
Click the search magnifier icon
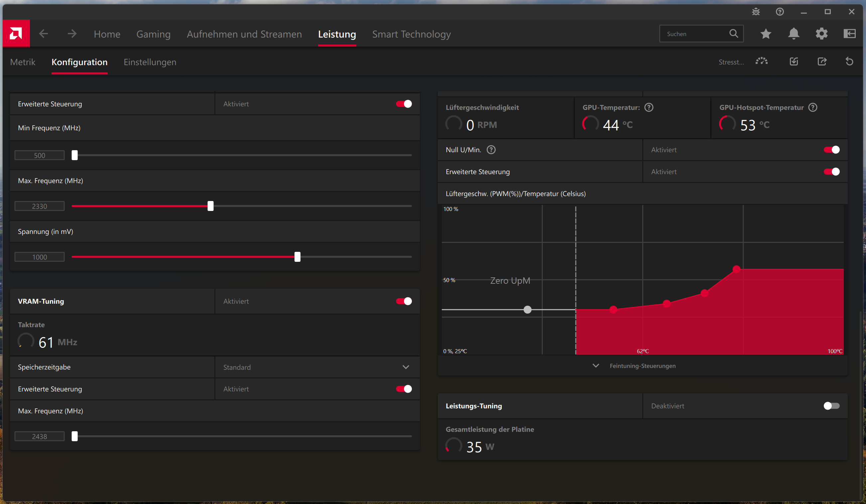coord(734,33)
